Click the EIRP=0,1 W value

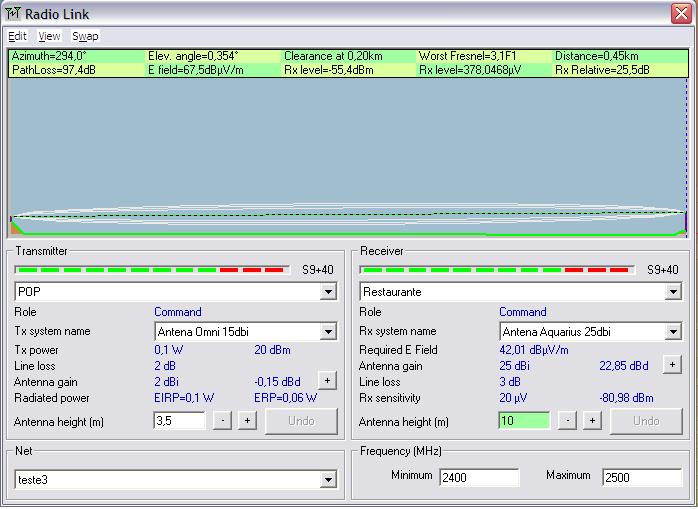184,398
